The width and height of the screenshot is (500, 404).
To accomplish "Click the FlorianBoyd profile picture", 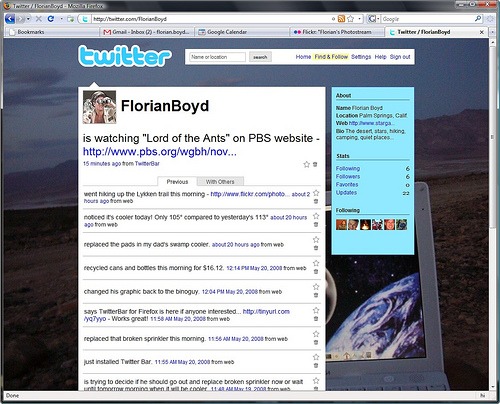I will pos(99,107).
